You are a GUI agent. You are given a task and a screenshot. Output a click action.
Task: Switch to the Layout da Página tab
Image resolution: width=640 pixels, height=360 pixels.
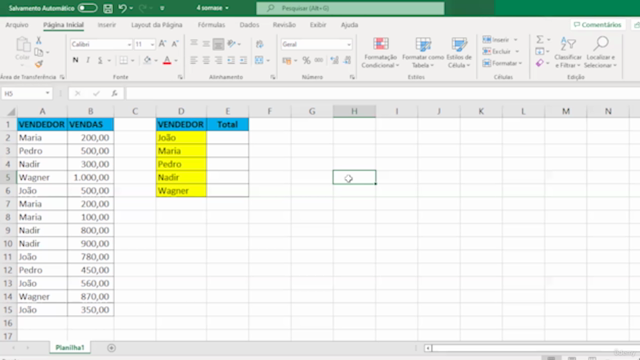pyautogui.click(x=156, y=25)
